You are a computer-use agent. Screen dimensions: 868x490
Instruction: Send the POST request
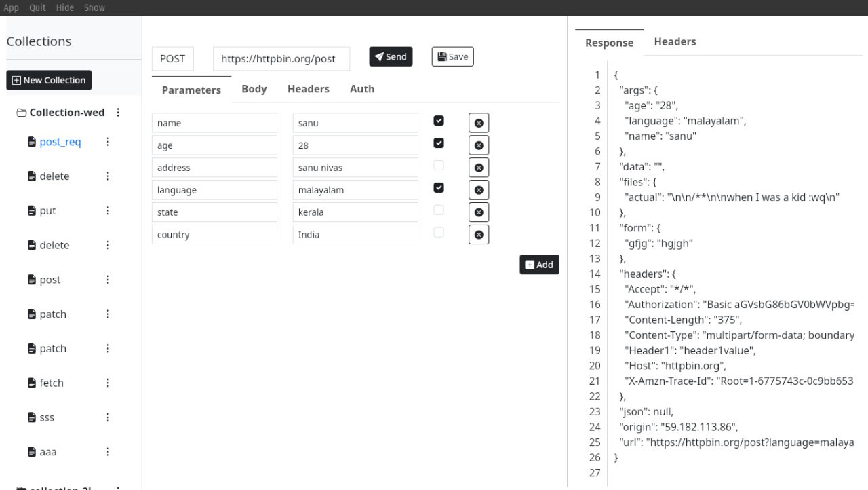pyautogui.click(x=391, y=57)
